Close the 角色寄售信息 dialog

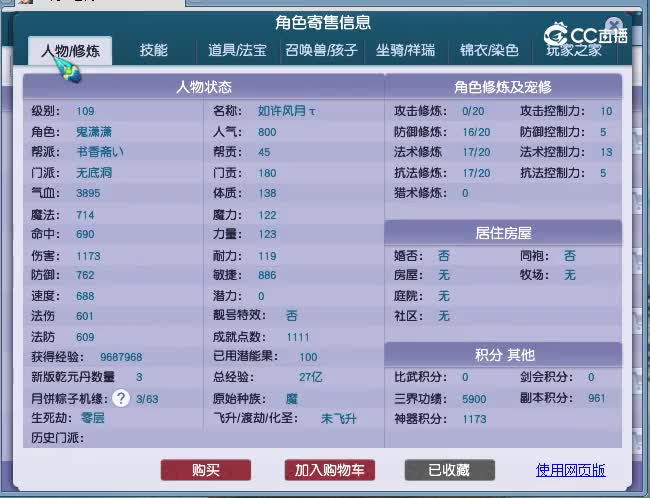pyautogui.click(x=614, y=24)
